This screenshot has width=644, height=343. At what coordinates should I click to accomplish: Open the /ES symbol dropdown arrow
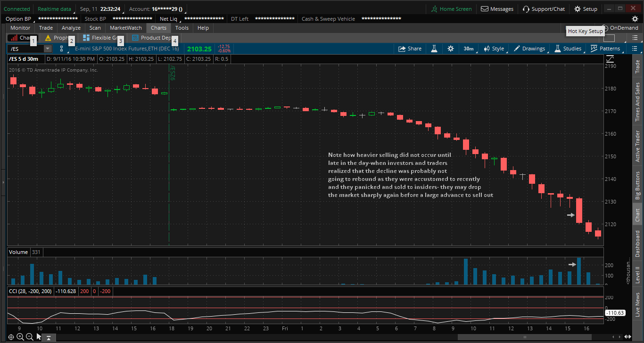click(47, 49)
